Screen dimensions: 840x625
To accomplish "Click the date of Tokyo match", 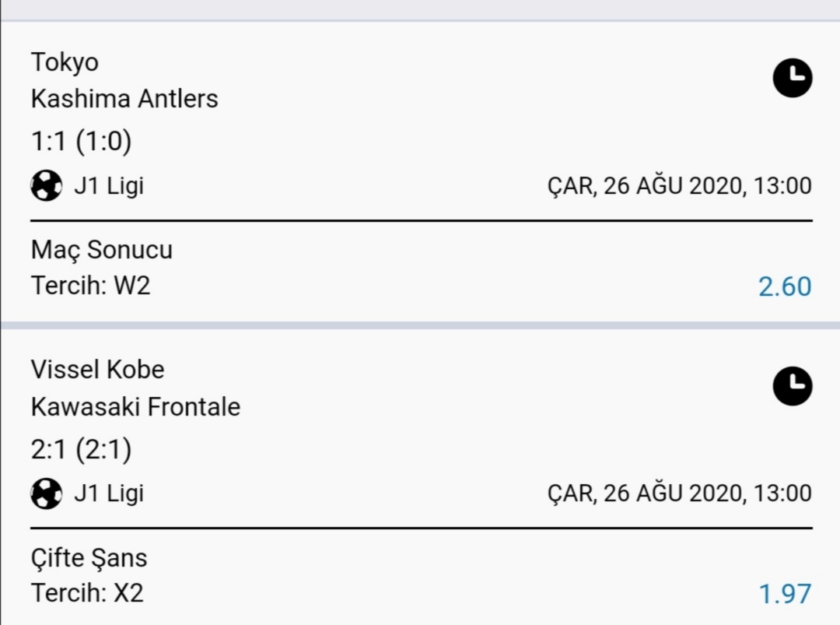I will pos(679,186).
